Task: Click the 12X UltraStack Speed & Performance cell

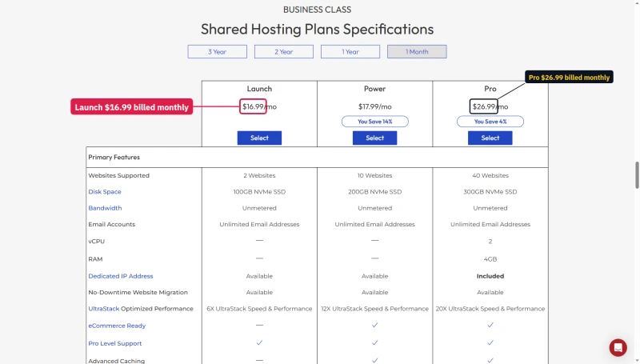Action: click(374, 309)
